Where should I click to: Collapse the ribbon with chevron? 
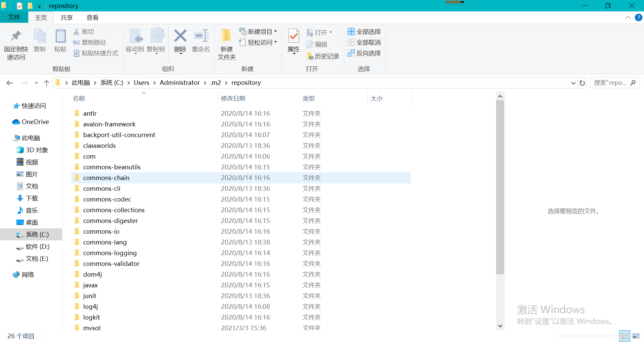click(x=628, y=17)
